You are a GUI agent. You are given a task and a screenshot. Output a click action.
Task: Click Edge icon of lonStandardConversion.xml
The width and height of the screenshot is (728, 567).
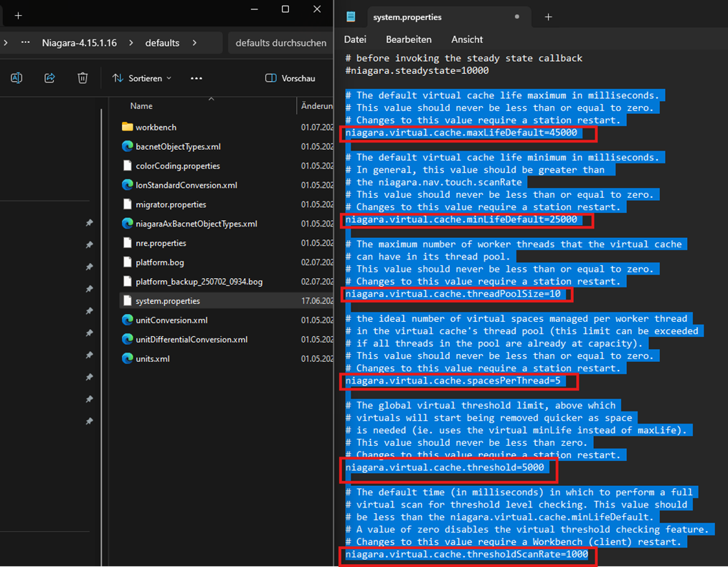point(127,185)
